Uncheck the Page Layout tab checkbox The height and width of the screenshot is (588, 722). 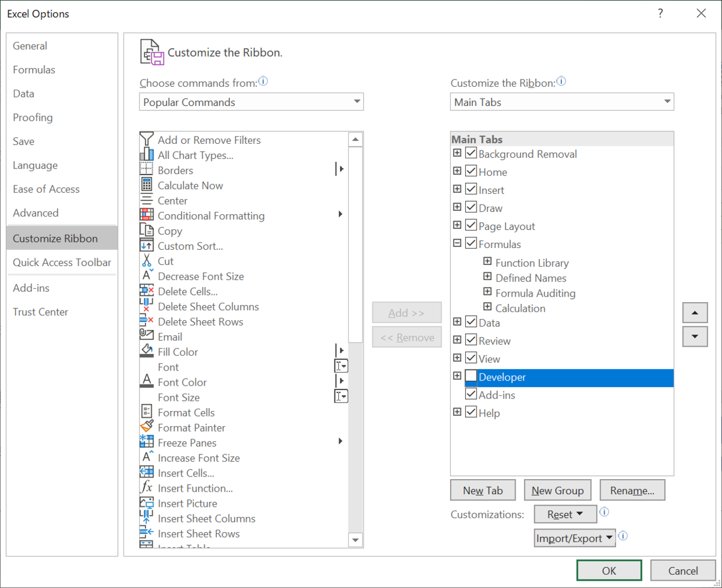coord(471,226)
